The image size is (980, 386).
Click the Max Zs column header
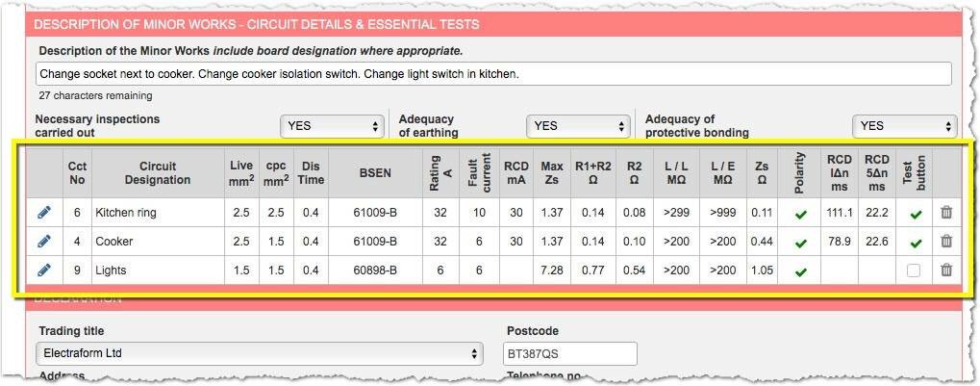coord(552,173)
